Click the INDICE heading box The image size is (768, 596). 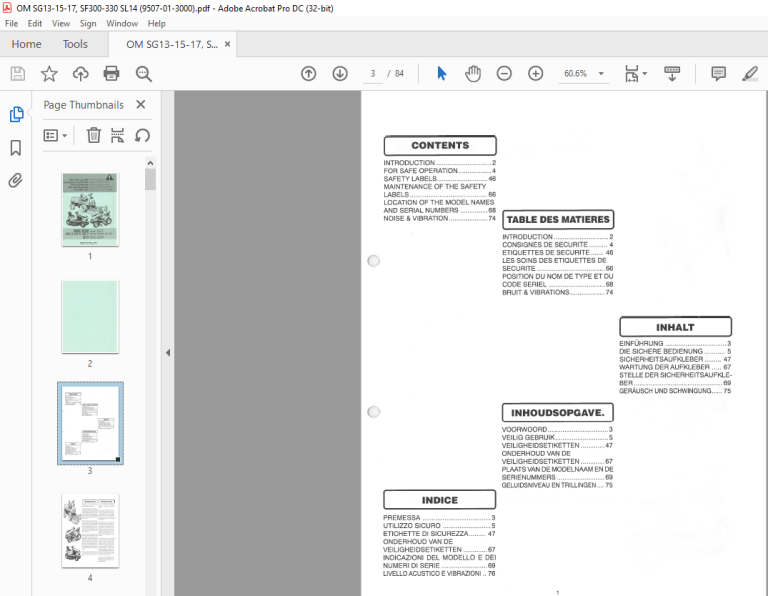tap(439, 500)
